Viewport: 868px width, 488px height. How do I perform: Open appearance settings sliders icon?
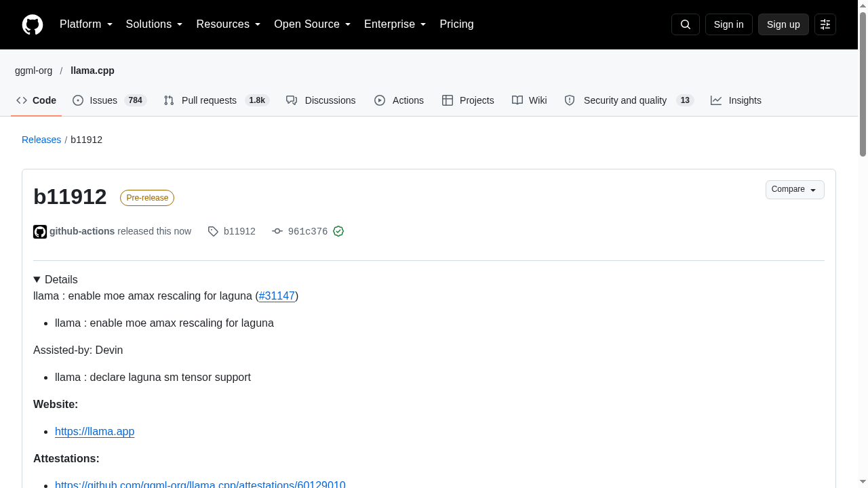825,24
